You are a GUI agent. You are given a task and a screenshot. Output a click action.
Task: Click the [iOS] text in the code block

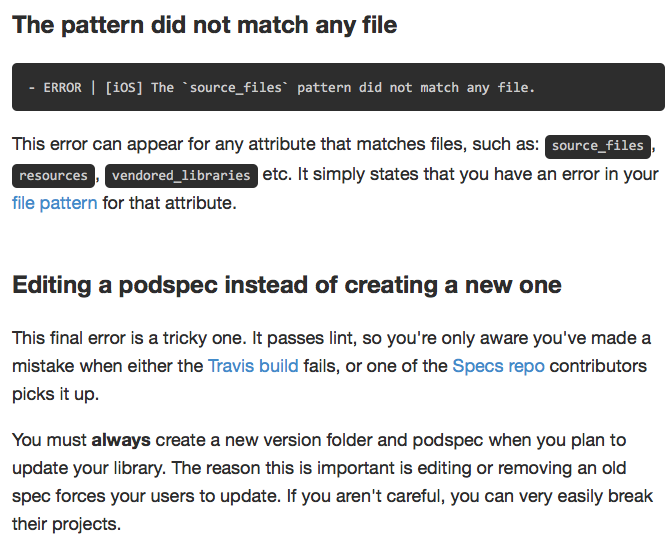[x=123, y=88]
